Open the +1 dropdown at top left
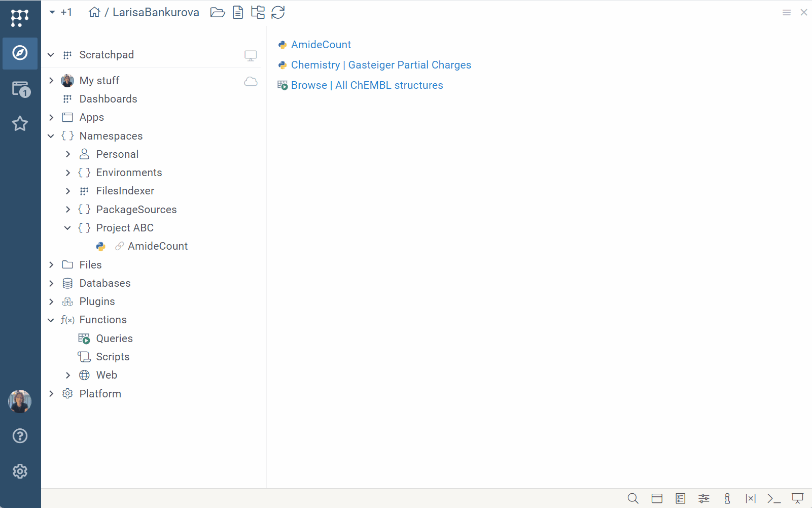 click(60, 12)
